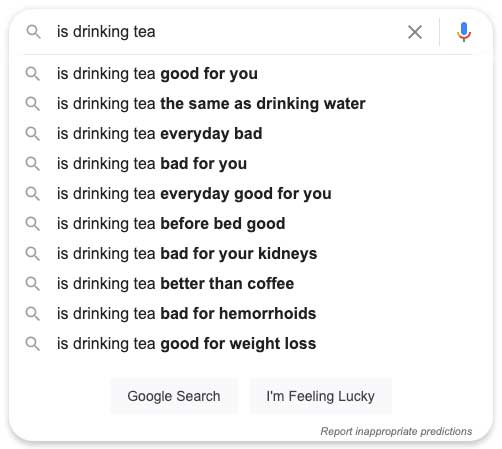Open the Report inappropriate predictions link
502x449 pixels.
click(x=396, y=431)
